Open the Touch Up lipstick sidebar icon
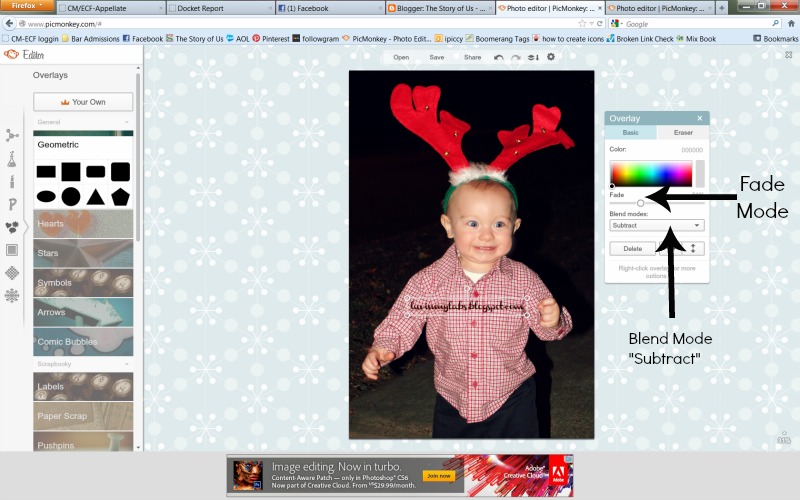 [12, 182]
